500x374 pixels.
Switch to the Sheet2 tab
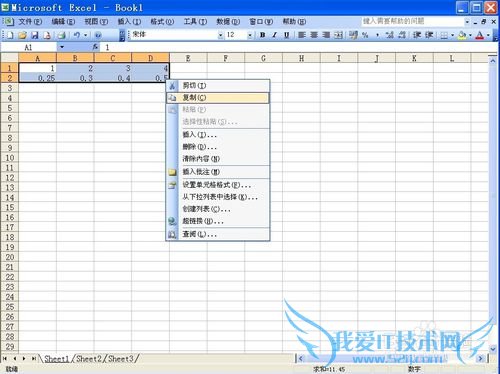(88, 359)
